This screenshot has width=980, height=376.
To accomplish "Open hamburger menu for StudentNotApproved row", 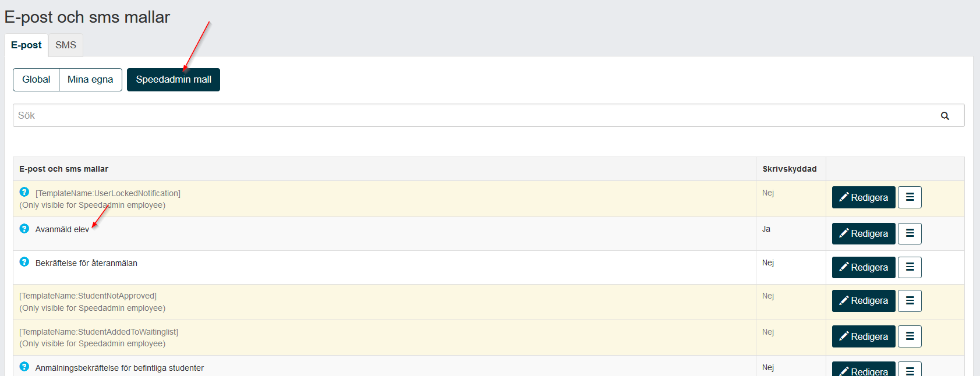I will click(x=910, y=300).
